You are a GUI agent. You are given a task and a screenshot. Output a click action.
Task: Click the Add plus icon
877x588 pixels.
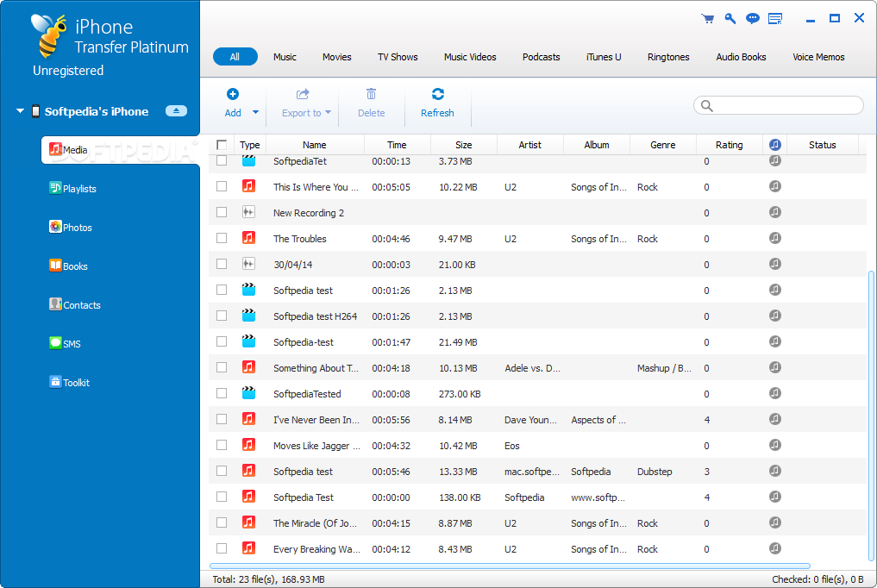click(x=233, y=94)
